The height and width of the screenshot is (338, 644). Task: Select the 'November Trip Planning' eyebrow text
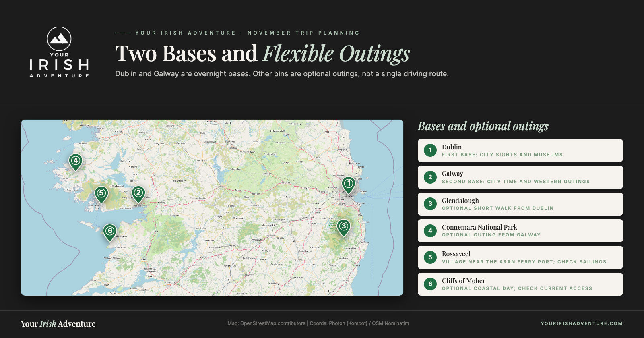303,33
